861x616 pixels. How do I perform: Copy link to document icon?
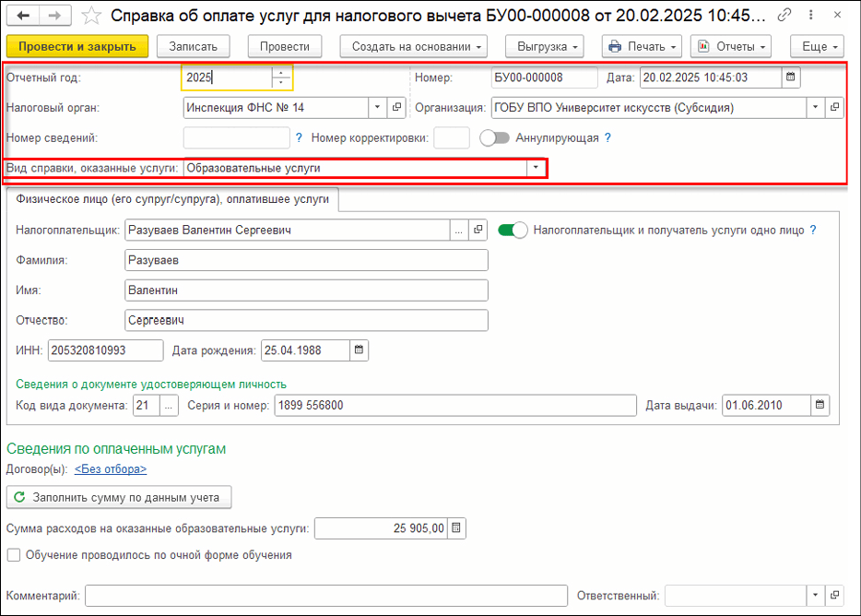(x=784, y=16)
